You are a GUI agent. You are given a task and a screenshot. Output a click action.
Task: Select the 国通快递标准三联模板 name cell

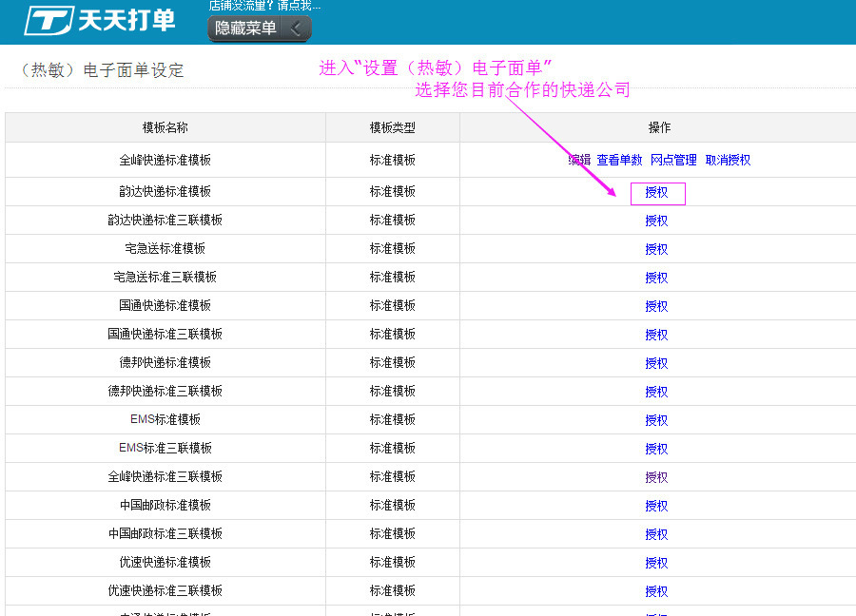(x=165, y=334)
